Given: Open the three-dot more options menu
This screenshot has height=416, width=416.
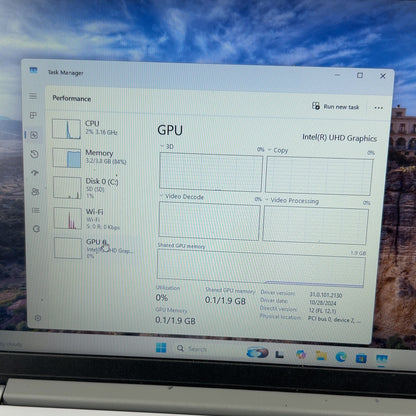Looking at the screenshot, I should coord(378,108).
